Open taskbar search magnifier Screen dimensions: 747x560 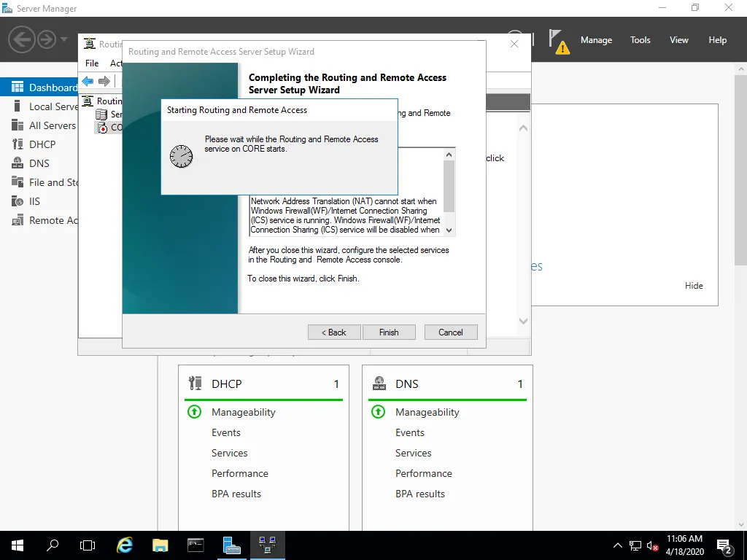[53, 545]
